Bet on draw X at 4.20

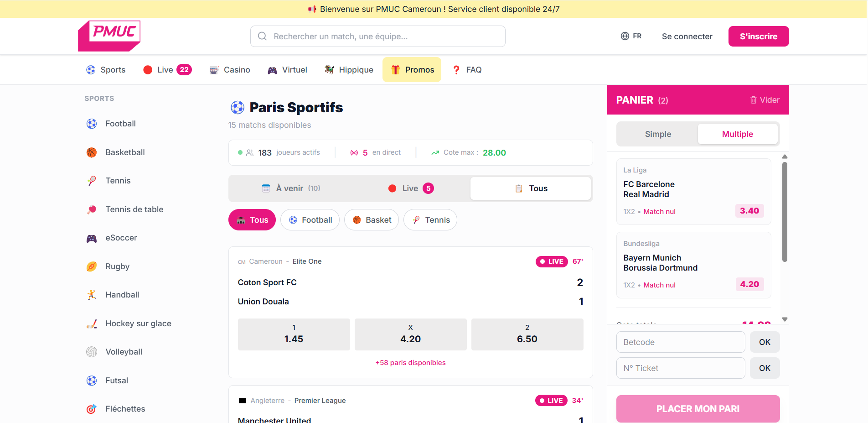click(x=411, y=334)
